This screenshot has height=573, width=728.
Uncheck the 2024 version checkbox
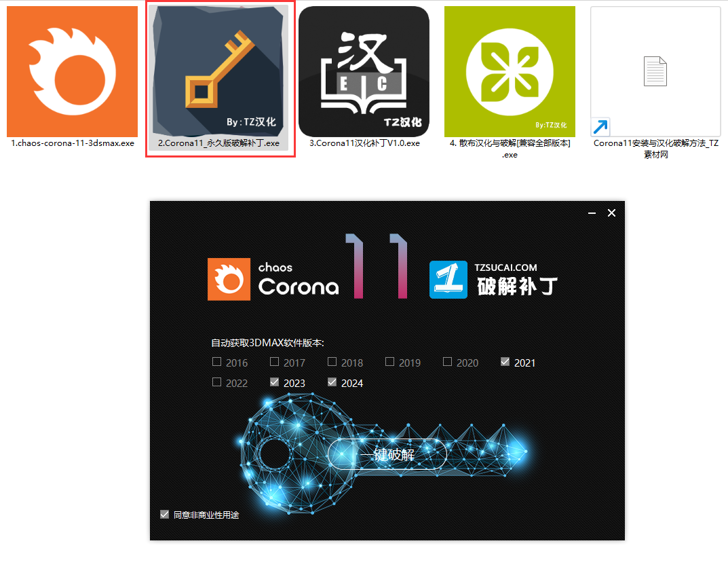(x=332, y=382)
